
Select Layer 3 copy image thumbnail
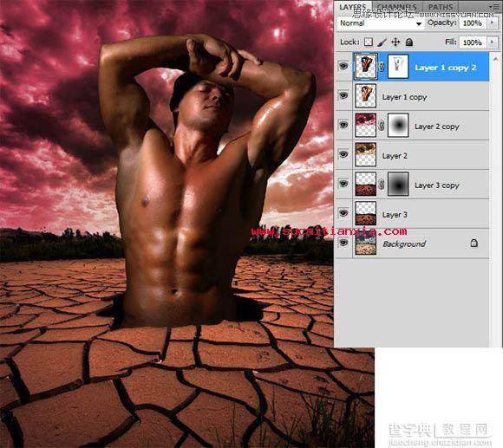coord(365,184)
